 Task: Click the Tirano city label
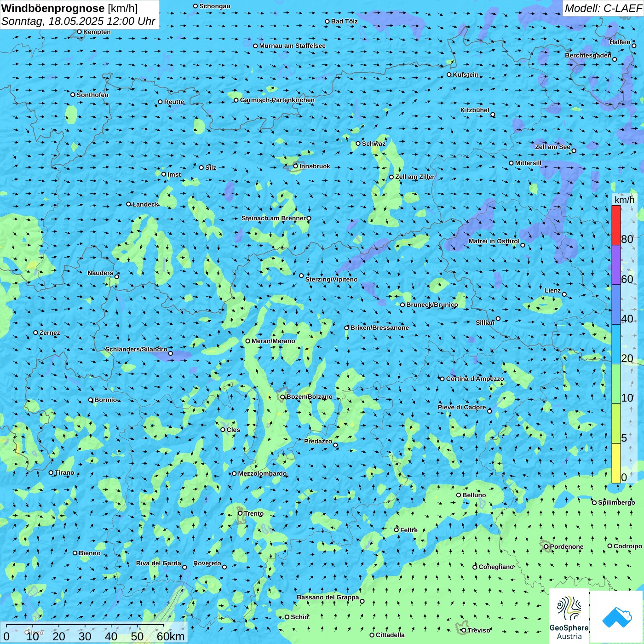64,472
